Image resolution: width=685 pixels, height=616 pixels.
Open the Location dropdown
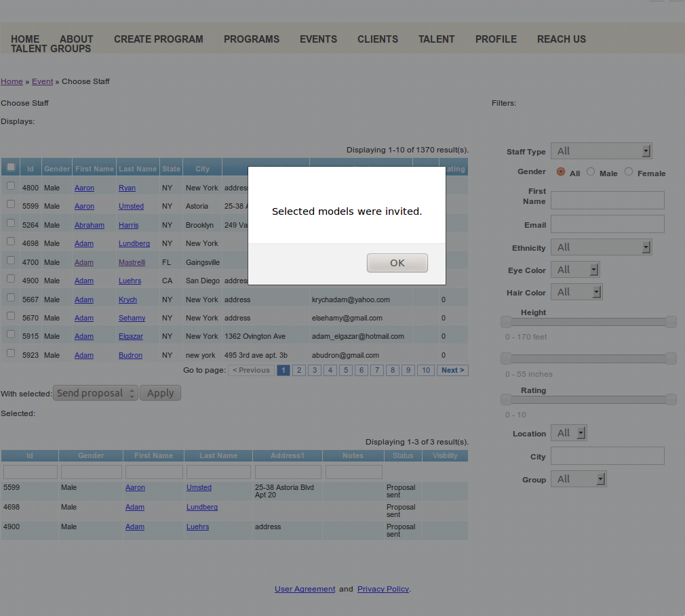(x=569, y=433)
